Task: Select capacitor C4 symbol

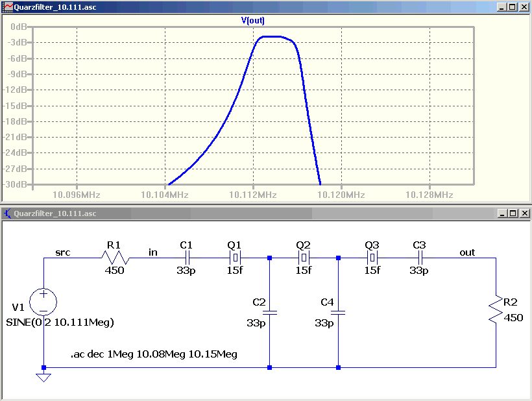Action: tap(338, 313)
